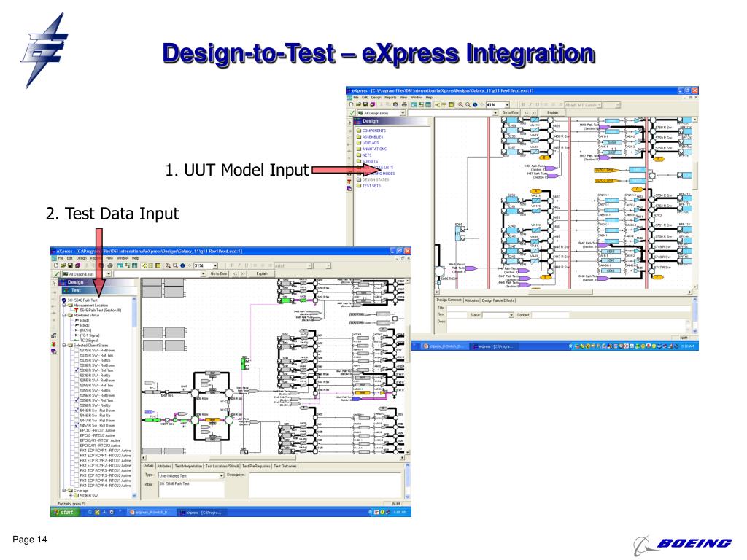Click yellow hierarchy icon in lower window toolbar

tap(144, 265)
